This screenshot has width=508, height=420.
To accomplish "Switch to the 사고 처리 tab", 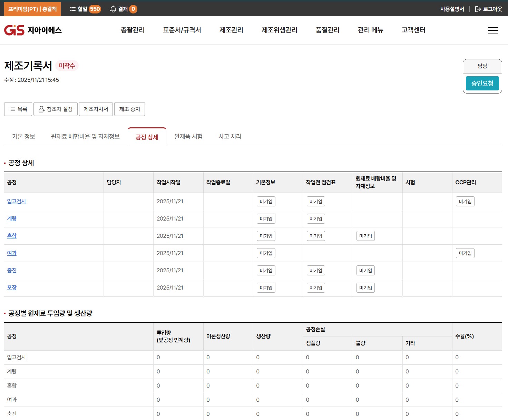I will pyautogui.click(x=230, y=137).
